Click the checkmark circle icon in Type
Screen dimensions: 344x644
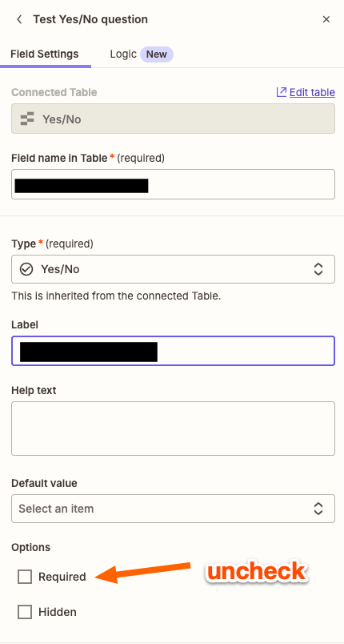pyautogui.click(x=26, y=269)
